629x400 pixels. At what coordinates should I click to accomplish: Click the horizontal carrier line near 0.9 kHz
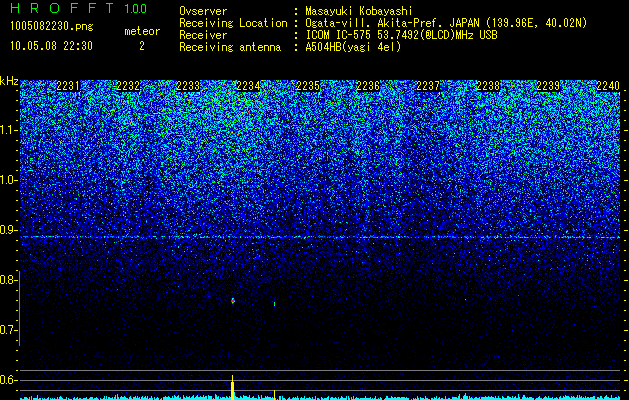click(x=320, y=237)
